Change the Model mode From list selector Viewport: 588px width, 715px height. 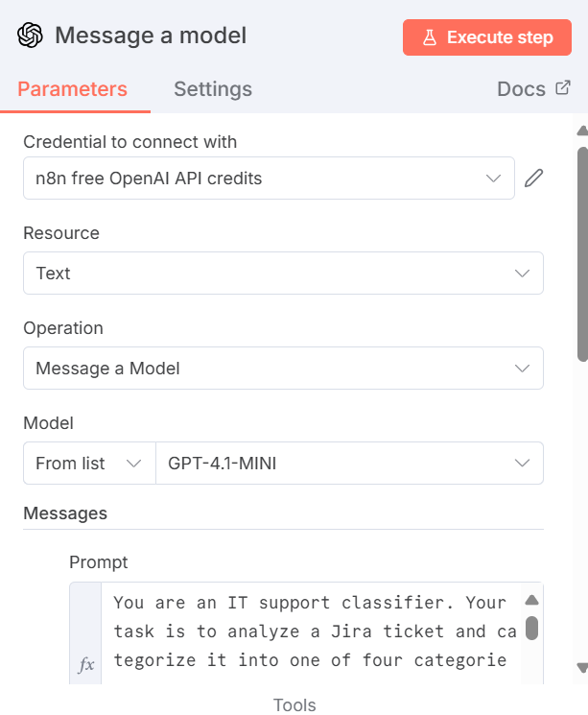coord(88,464)
